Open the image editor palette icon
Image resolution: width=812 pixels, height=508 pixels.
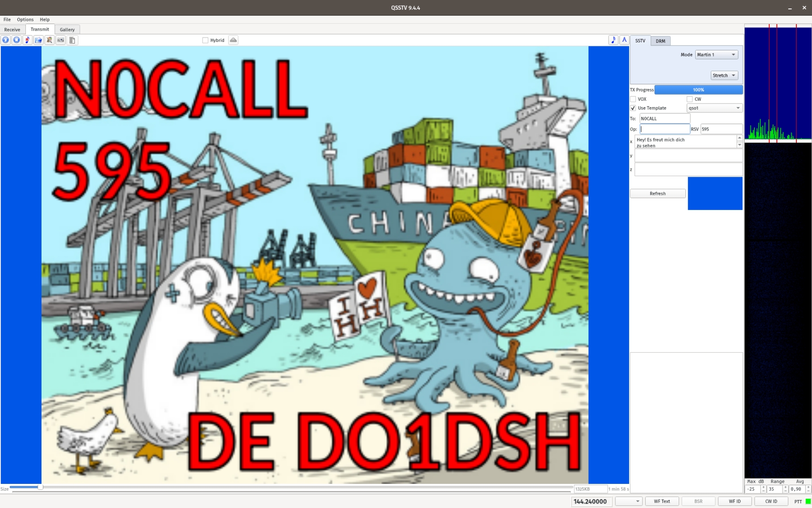(x=49, y=40)
